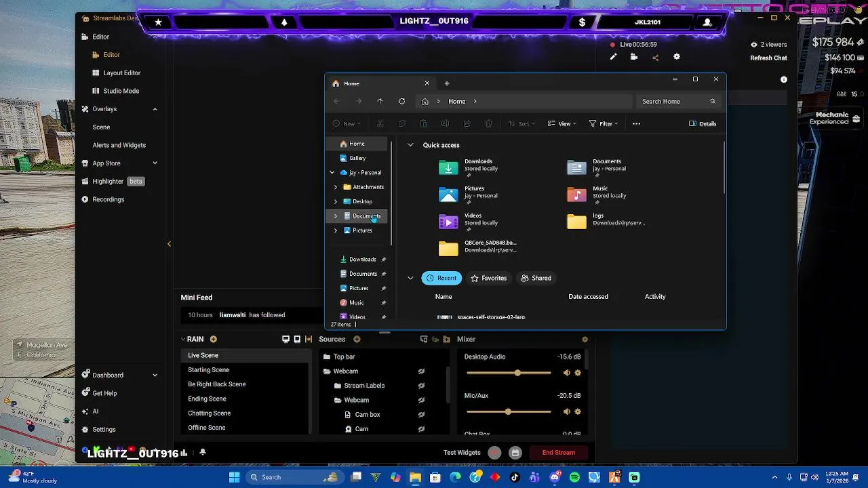Screen dimensions: 868x488
Task: Click the home icon in address bar
Action: coord(425,102)
